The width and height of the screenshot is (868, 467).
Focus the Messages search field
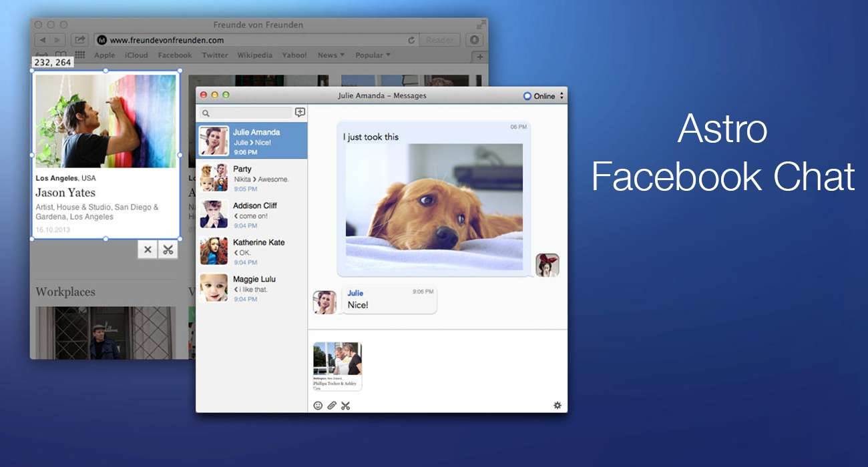[246, 113]
